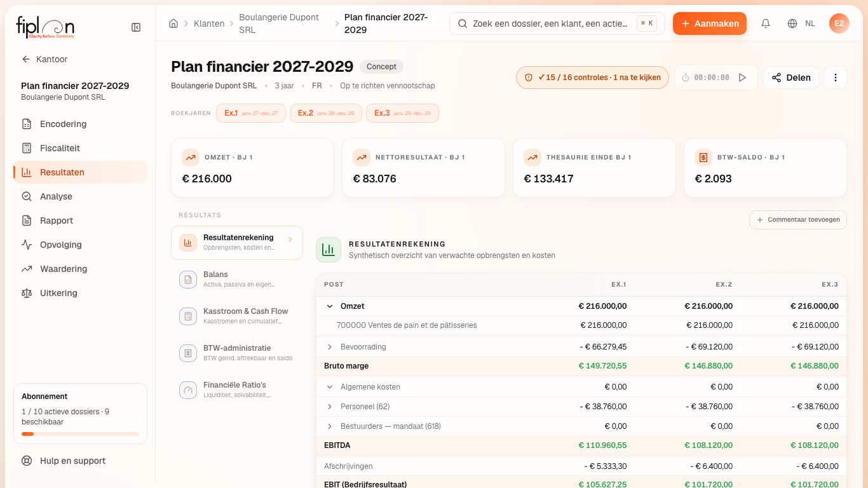
Task: Select the Resultatenrekening tab
Action: click(x=237, y=243)
